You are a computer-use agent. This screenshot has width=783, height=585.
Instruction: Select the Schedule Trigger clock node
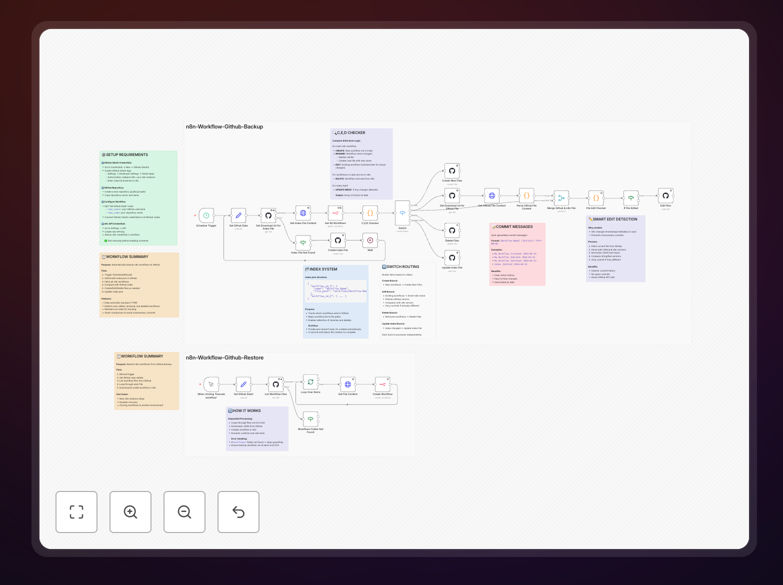(206, 215)
